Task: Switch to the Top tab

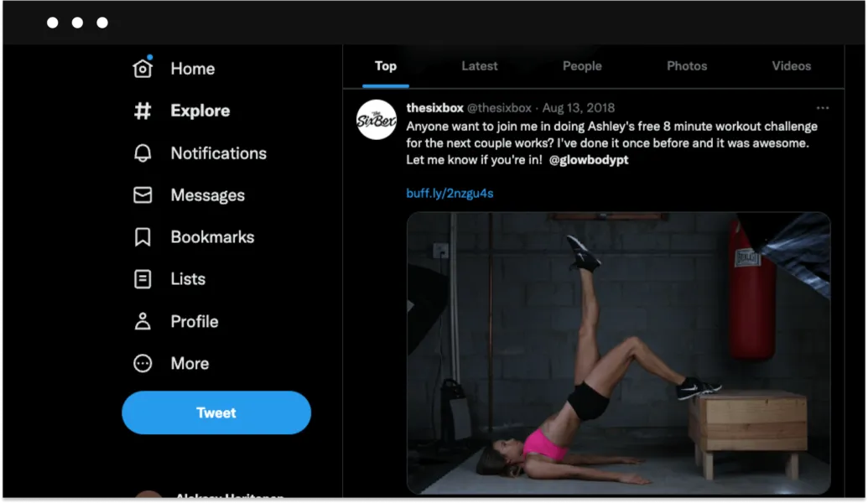Action: pyautogui.click(x=385, y=66)
